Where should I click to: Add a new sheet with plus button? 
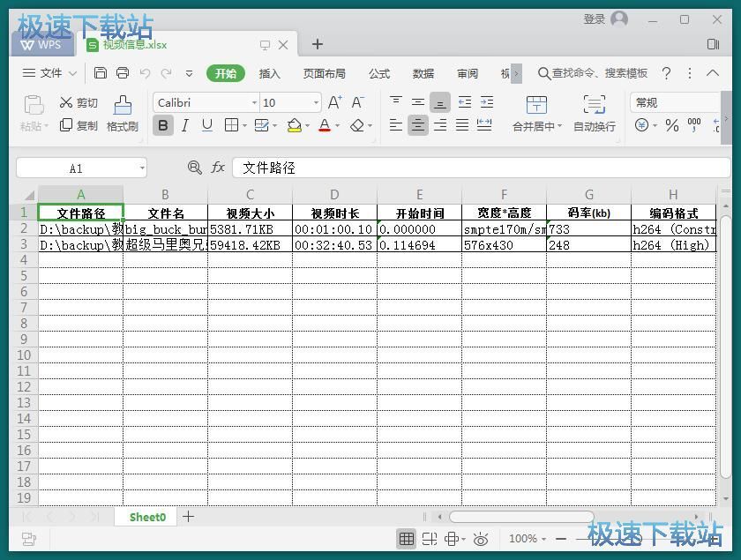(x=188, y=517)
